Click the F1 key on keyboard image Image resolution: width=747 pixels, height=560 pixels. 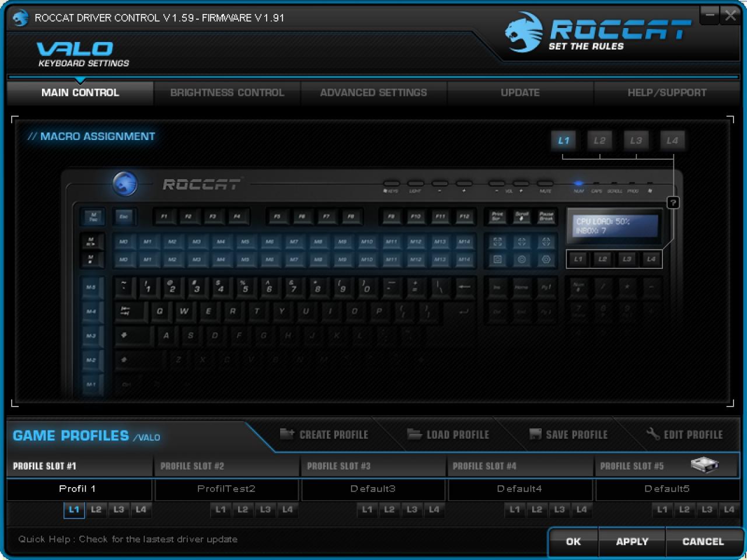[165, 216]
